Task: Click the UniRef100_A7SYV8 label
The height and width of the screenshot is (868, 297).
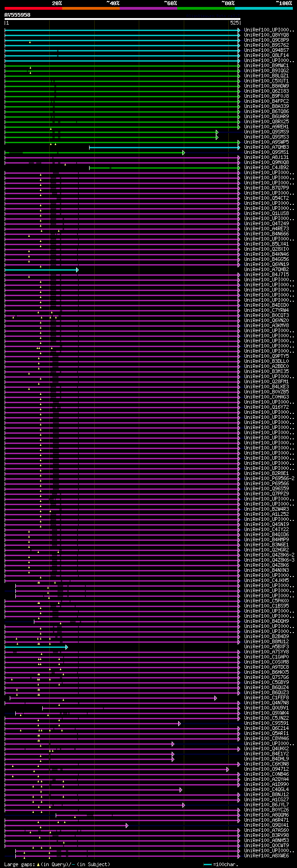Action: (x=266, y=652)
